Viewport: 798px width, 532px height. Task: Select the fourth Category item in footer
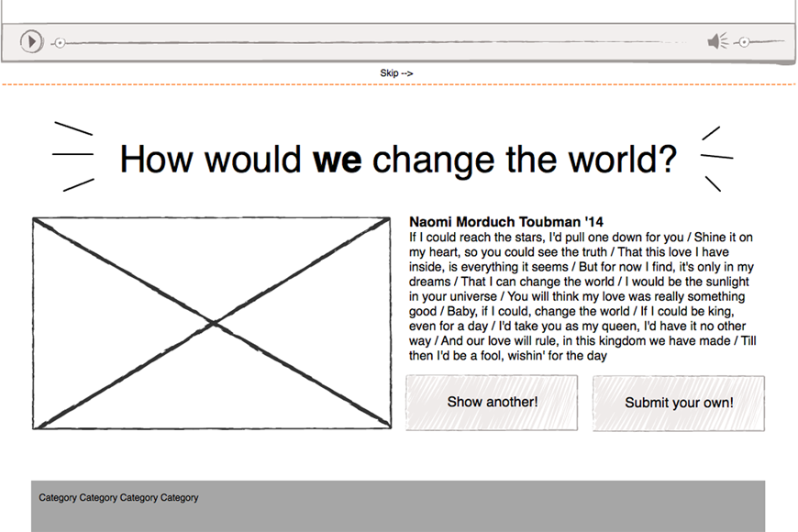[x=180, y=498]
